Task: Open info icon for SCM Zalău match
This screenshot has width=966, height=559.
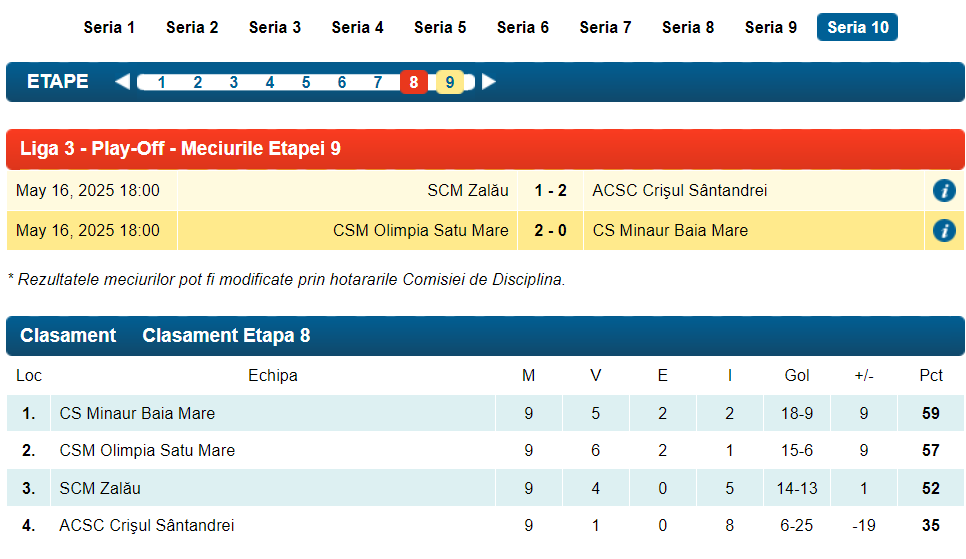Action: 943,191
